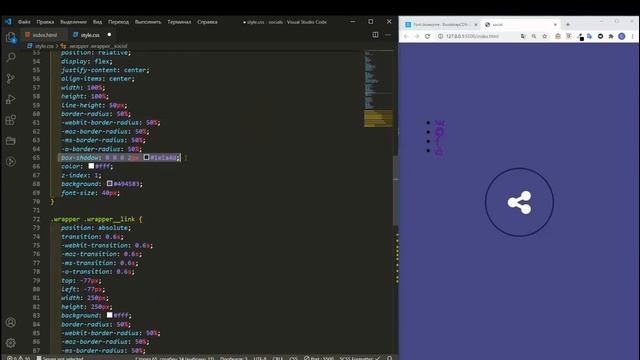Click the zoom magnifier icon in address bar
Viewport: 640px width, 360px height.
534,36
